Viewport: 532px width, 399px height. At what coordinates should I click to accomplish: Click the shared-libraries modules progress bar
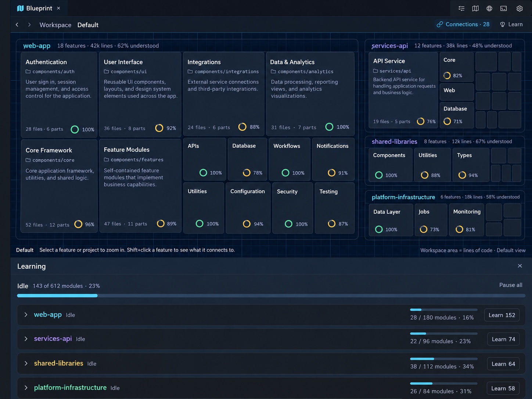(444, 359)
